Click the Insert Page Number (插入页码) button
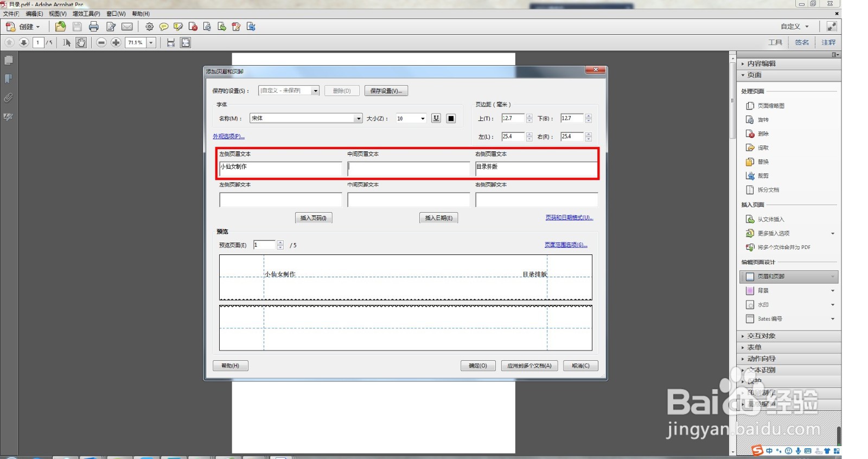Viewport: 868px width, 459px height. (x=314, y=218)
